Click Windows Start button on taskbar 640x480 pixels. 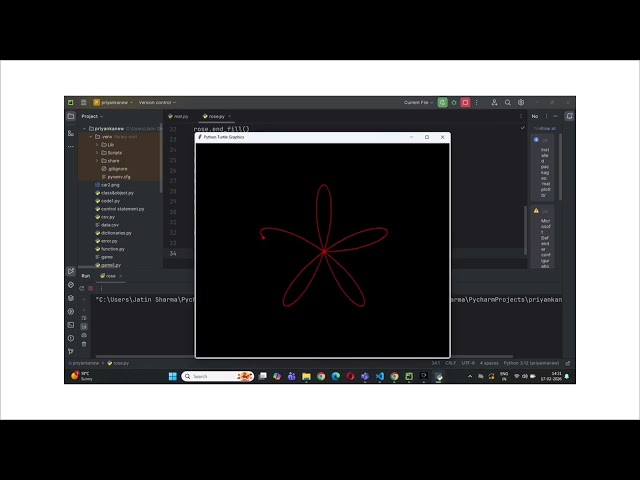point(173,376)
